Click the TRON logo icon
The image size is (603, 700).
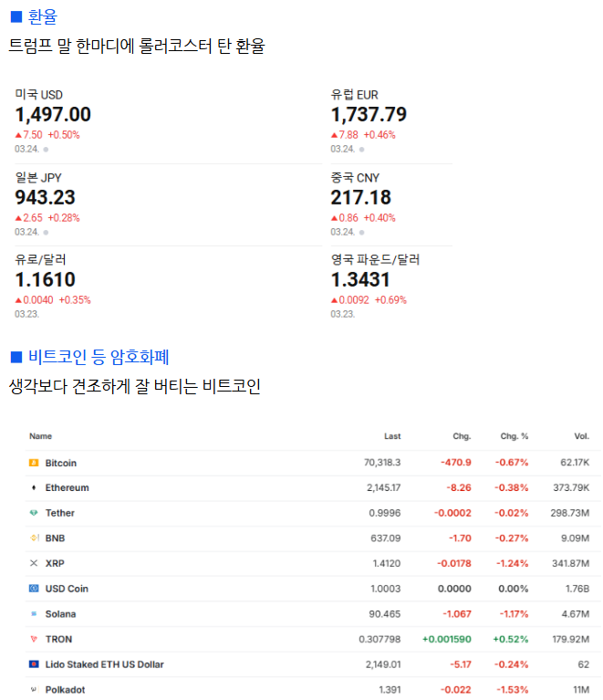tap(35, 639)
